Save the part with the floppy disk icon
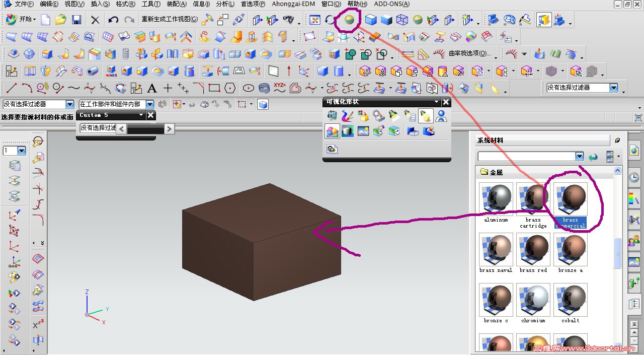 (x=76, y=20)
